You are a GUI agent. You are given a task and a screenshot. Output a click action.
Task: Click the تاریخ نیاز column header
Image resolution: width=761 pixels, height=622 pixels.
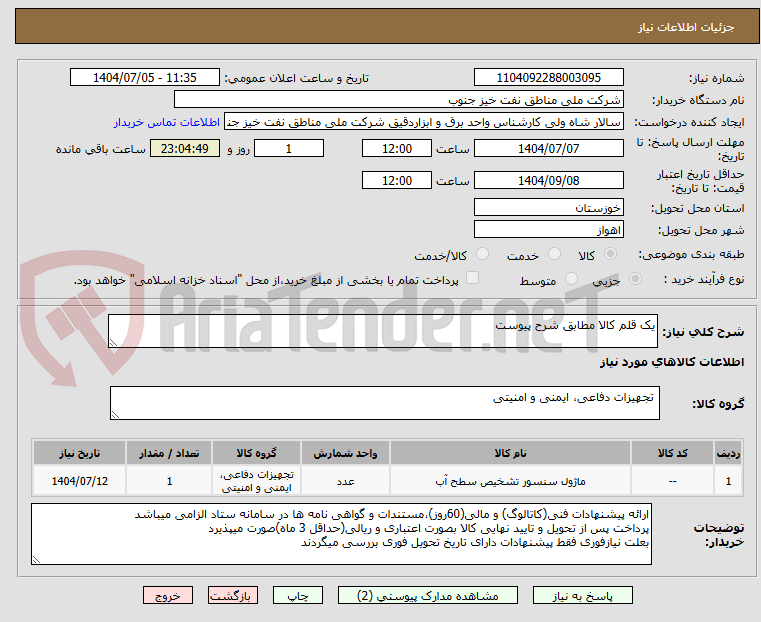pyautogui.click(x=80, y=453)
